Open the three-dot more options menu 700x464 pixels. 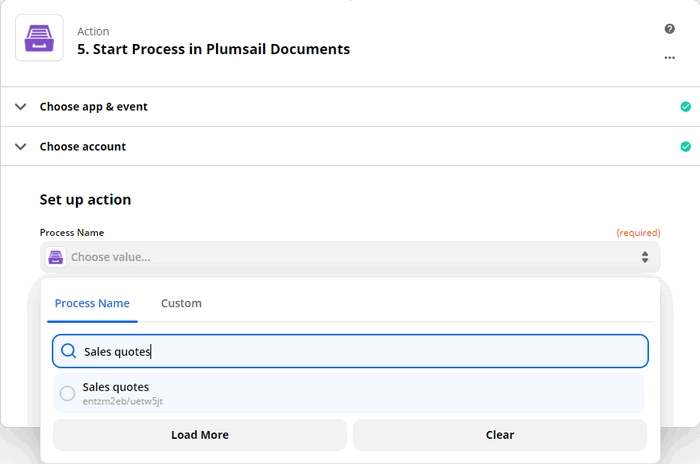click(669, 58)
